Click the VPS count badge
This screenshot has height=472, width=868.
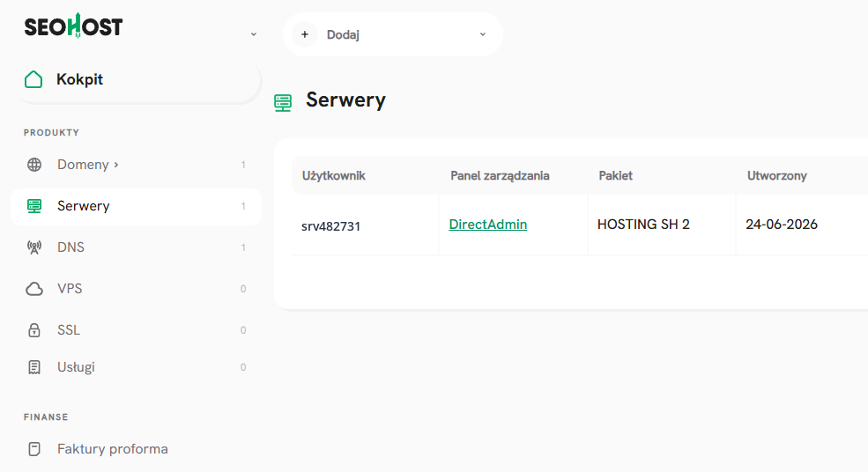pyautogui.click(x=243, y=289)
